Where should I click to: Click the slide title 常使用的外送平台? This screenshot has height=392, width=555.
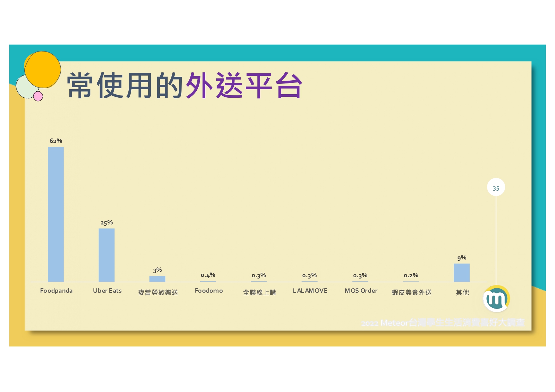[185, 85]
